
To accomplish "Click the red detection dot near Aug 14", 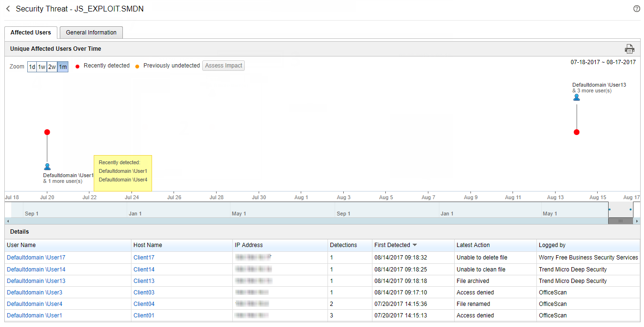I will pyautogui.click(x=577, y=132).
